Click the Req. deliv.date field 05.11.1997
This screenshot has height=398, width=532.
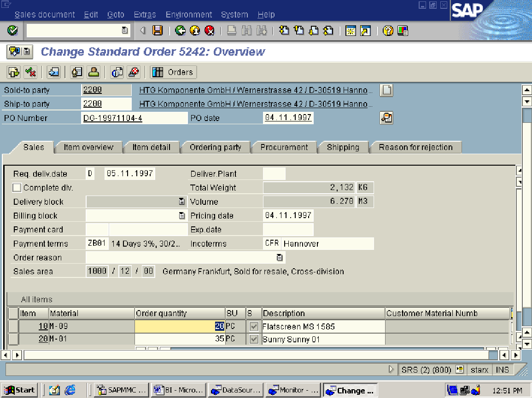[x=129, y=173]
